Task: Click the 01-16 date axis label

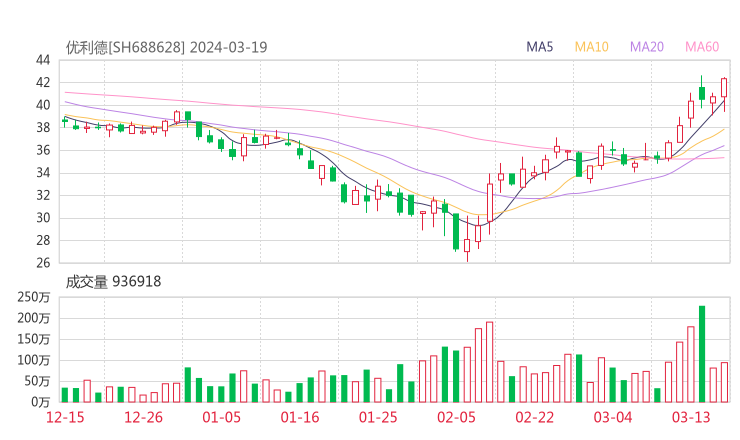Action: tap(300, 417)
